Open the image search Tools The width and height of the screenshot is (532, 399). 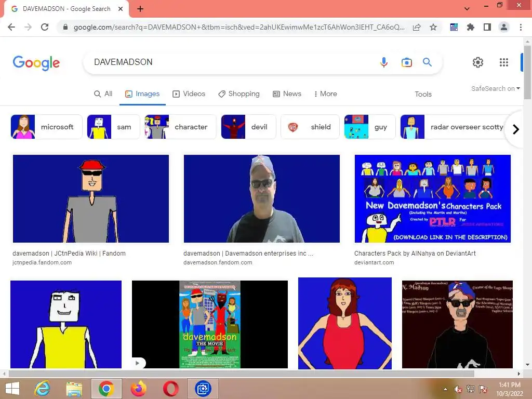pyautogui.click(x=423, y=95)
